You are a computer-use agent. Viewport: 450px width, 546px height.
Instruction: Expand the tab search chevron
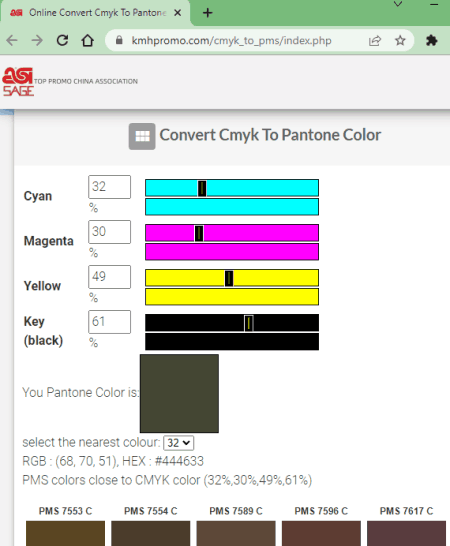[x=398, y=4]
